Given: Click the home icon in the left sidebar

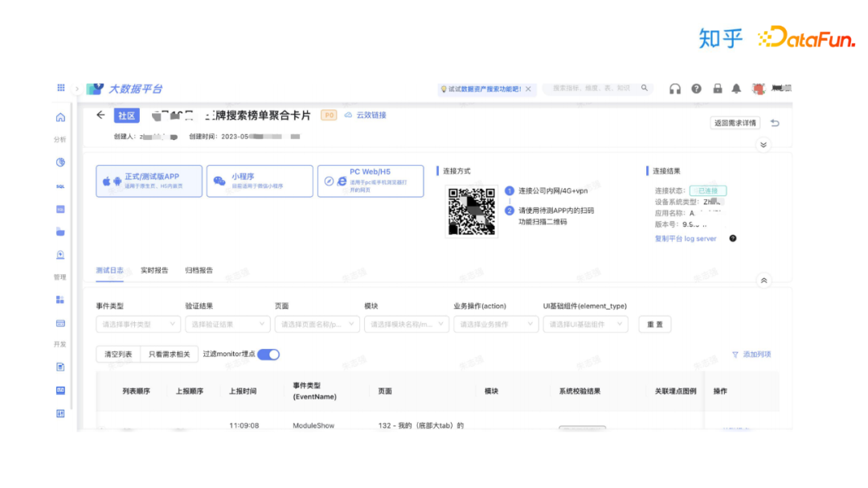Looking at the screenshot, I should 60,117.
